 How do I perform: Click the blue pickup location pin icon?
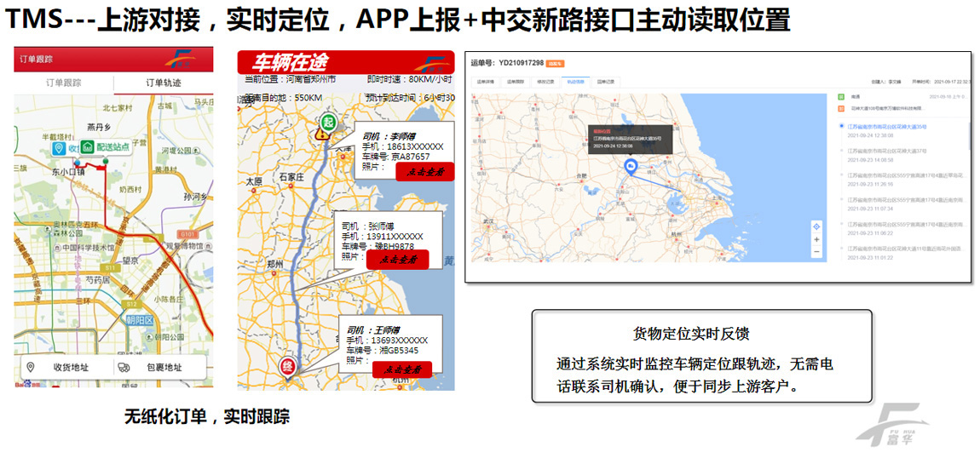(x=59, y=148)
